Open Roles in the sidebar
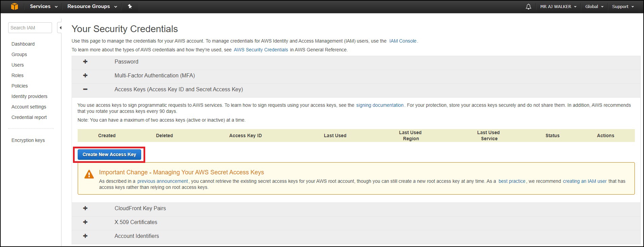Viewport: 644px width, 247px height. click(x=18, y=75)
